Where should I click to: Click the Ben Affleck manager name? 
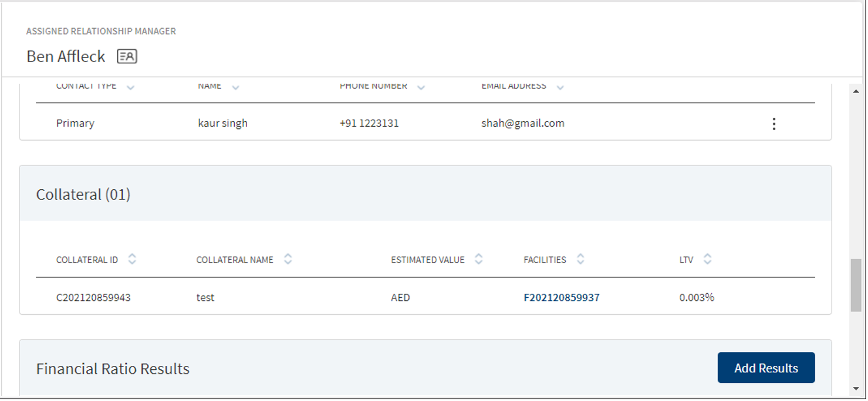click(66, 56)
